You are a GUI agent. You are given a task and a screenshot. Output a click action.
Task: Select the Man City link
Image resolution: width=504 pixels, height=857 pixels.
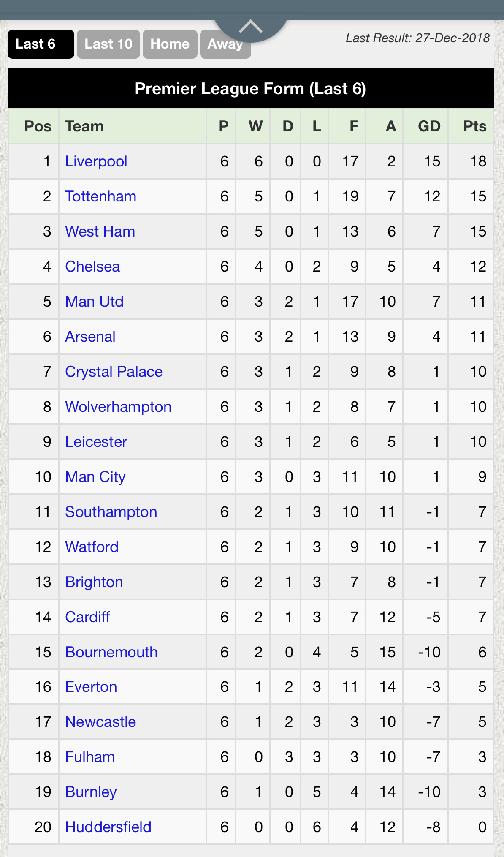click(x=96, y=477)
